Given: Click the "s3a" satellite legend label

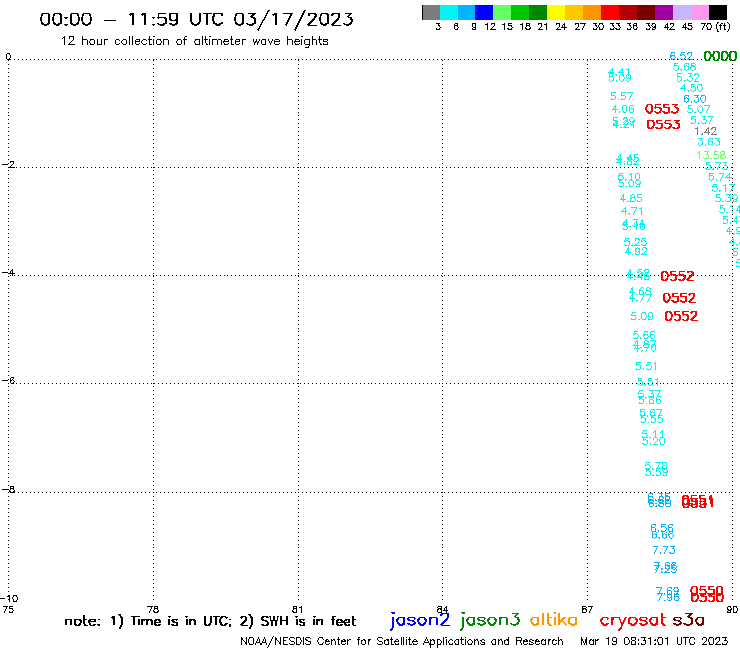Looking at the screenshot, I should [x=688, y=620].
